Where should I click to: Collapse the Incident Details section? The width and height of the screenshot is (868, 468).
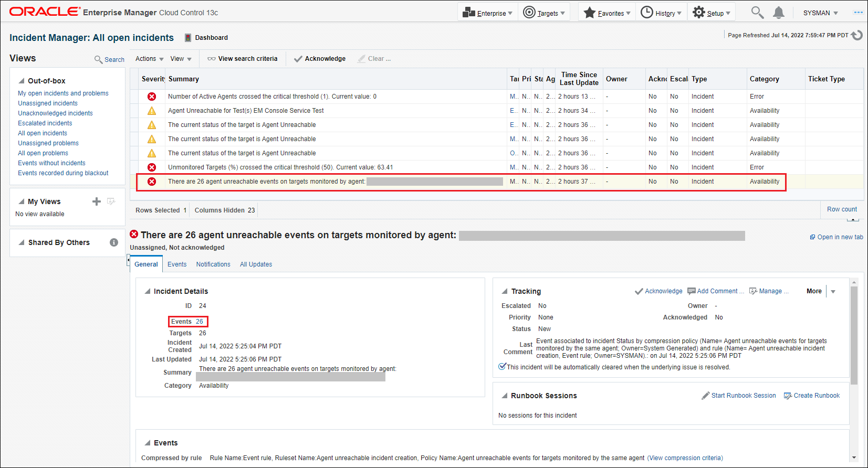coord(148,291)
